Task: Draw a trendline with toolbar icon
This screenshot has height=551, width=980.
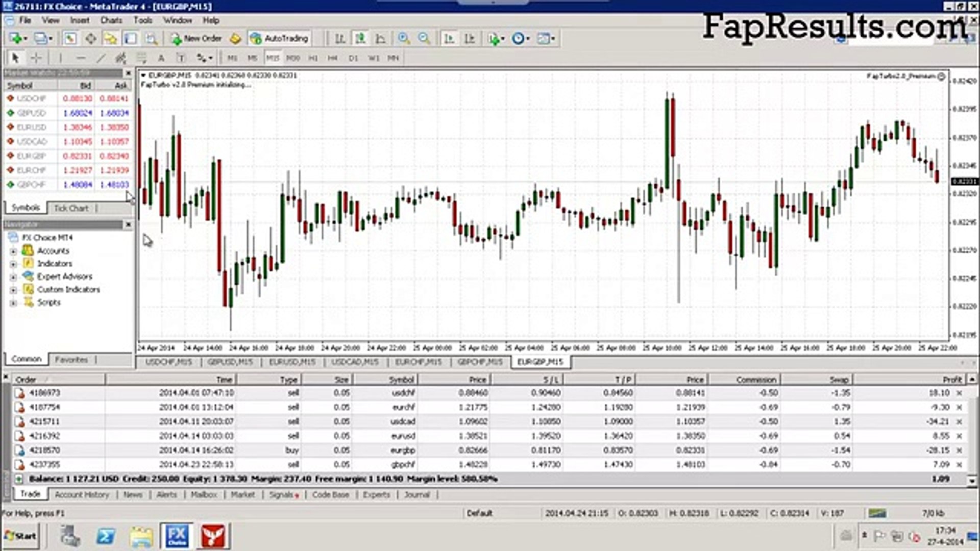Action: click(101, 58)
